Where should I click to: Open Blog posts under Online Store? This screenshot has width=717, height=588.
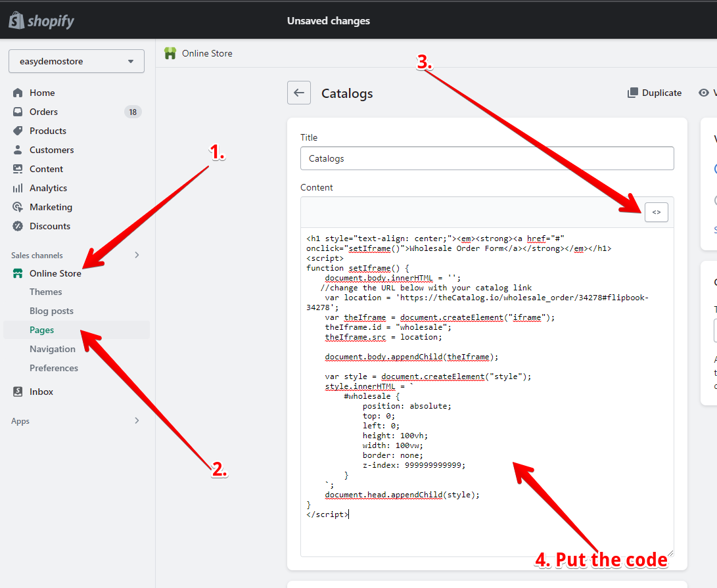(x=51, y=311)
